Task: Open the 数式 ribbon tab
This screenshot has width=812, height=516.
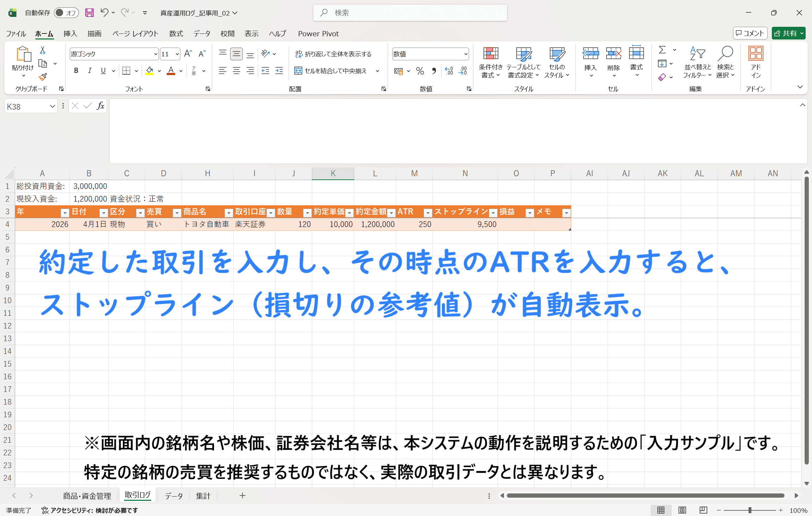Action: (176, 33)
